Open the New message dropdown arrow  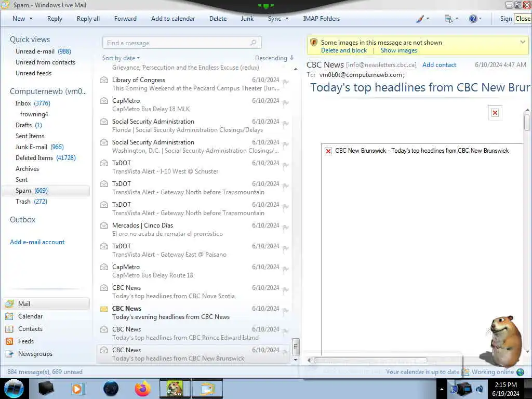click(31, 19)
